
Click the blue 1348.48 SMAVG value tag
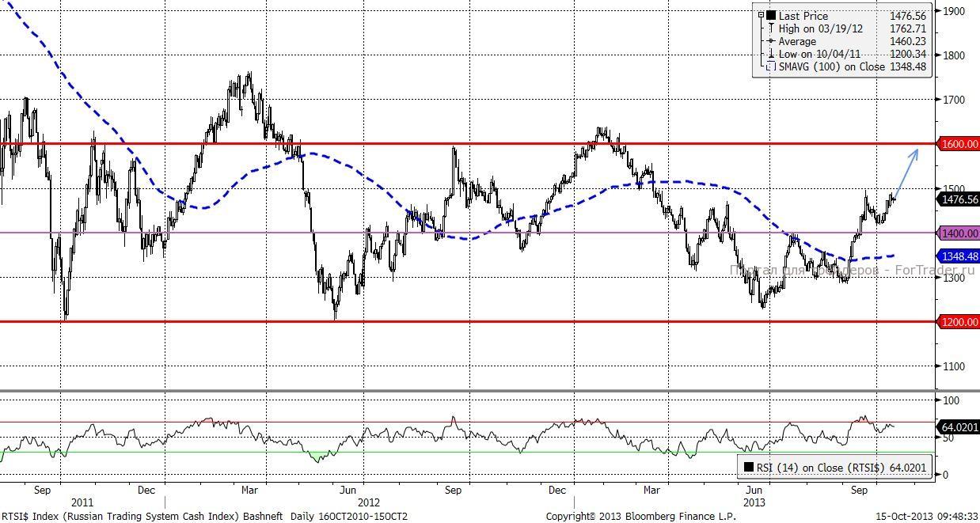(x=959, y=256)
